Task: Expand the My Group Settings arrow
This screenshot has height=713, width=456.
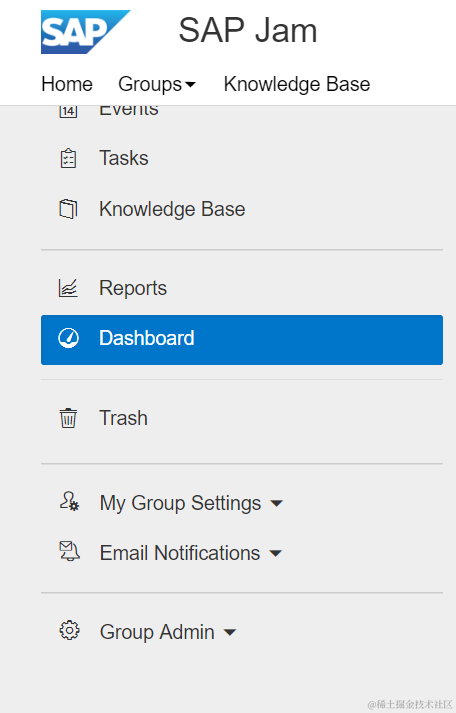Action: (276, 503)
